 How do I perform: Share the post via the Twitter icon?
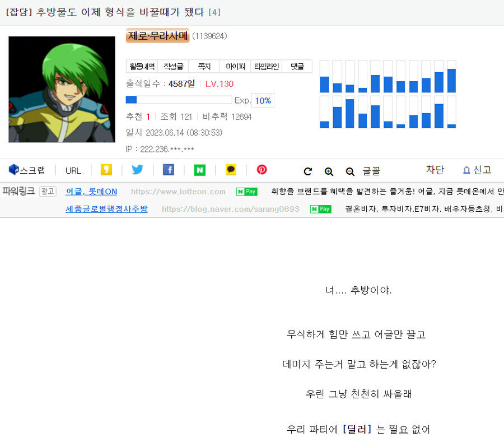click(x=137, y=170)
